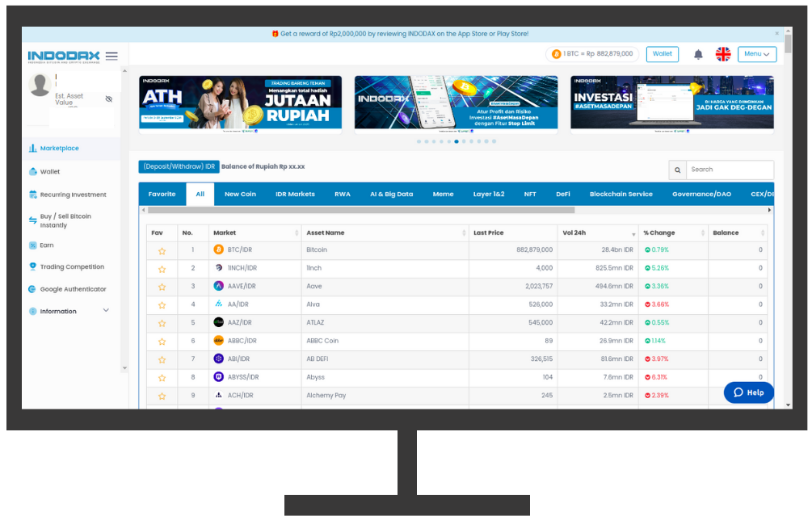
Task: Favorite the AAVE/IDR market star
Action: coord(162,287)
